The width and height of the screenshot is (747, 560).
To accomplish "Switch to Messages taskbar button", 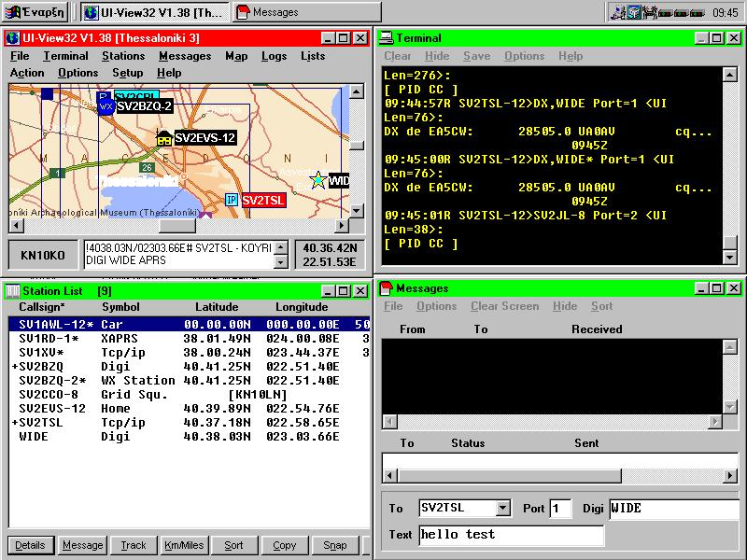I will tap(307, 12).
